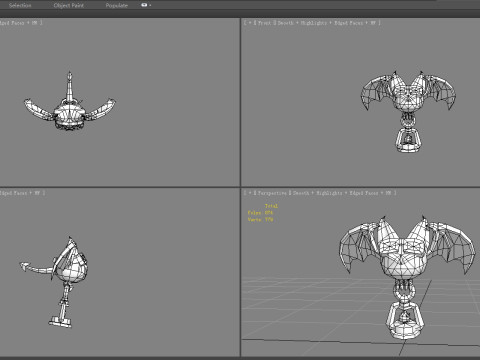This screenshot has height=360, width=480.
Task: Open the Object Paint ribbon tab
Action: point(69,5)
